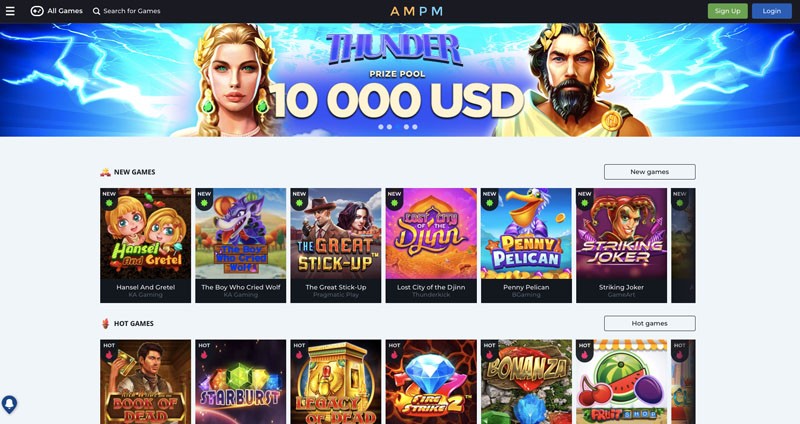Open the New games button
The width and height of the screenshot is (800, 424).
point(649,172)
